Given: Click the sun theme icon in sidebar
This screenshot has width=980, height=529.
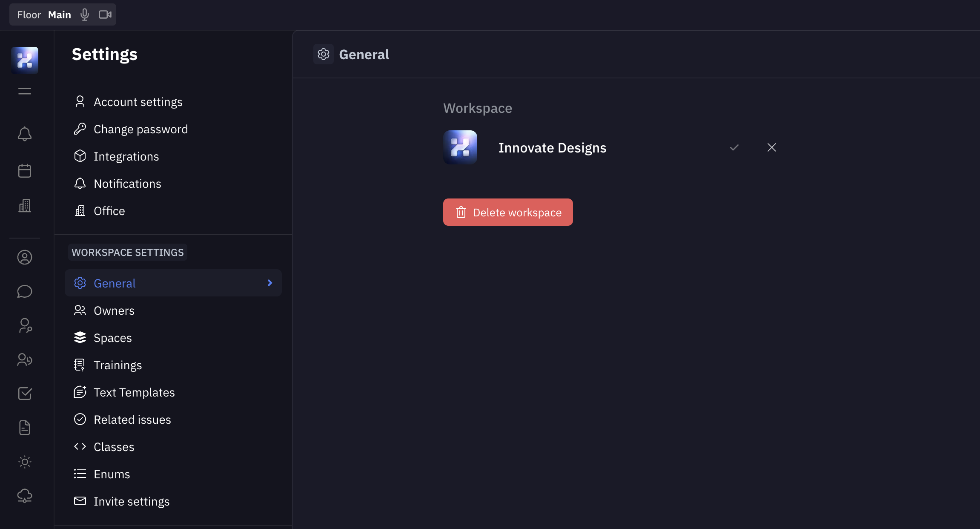Looking at the screenshot, I should click(25, 462).
